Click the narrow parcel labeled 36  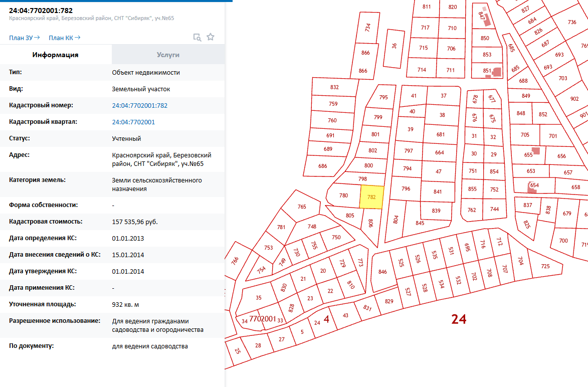[394, 47]
